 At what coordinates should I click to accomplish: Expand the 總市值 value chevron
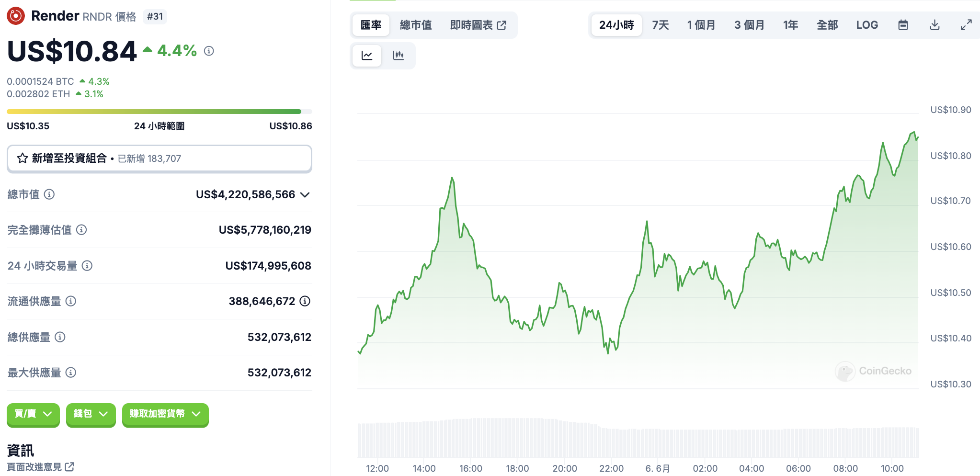(305, 194)
